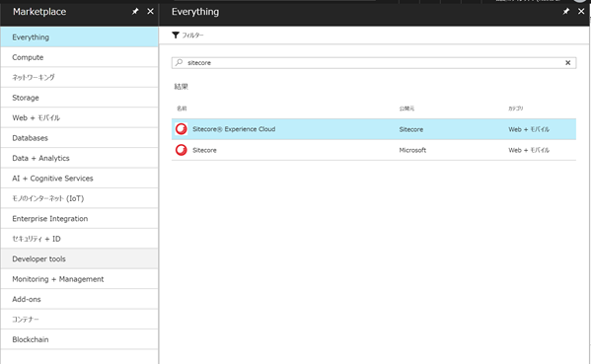Focus the sitecore search field

(373, 63)
